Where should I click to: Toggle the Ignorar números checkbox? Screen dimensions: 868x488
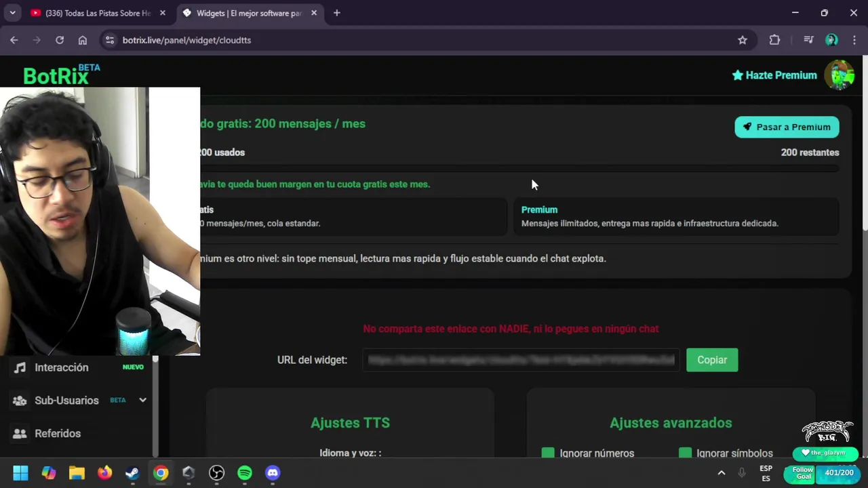(x=548, y=453)
